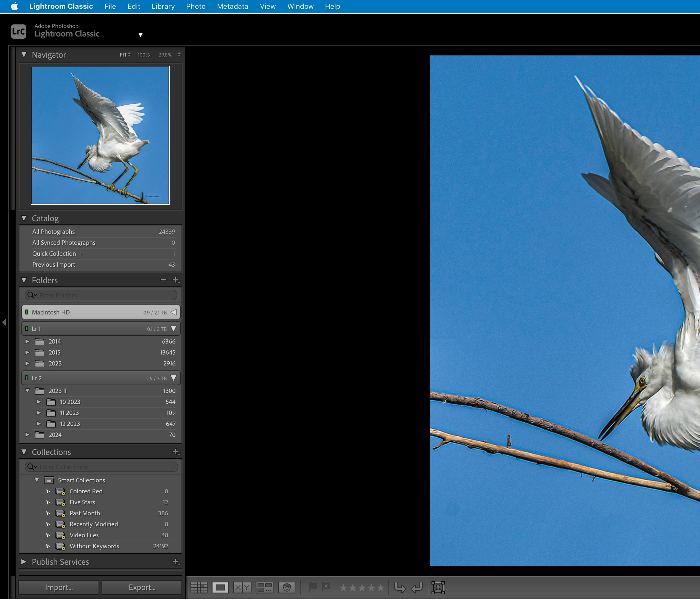700x599 pixels.
Task: Switch to Grid view
Action: 199,587
